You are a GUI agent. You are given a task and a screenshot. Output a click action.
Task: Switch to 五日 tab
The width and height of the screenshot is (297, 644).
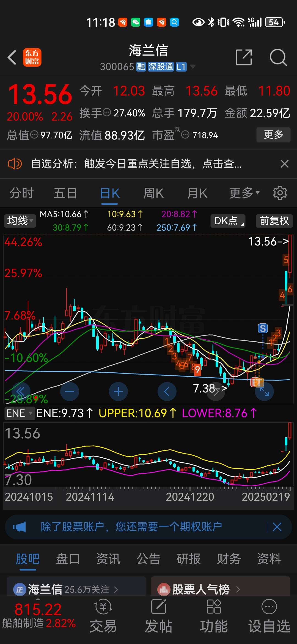point(65,193)
